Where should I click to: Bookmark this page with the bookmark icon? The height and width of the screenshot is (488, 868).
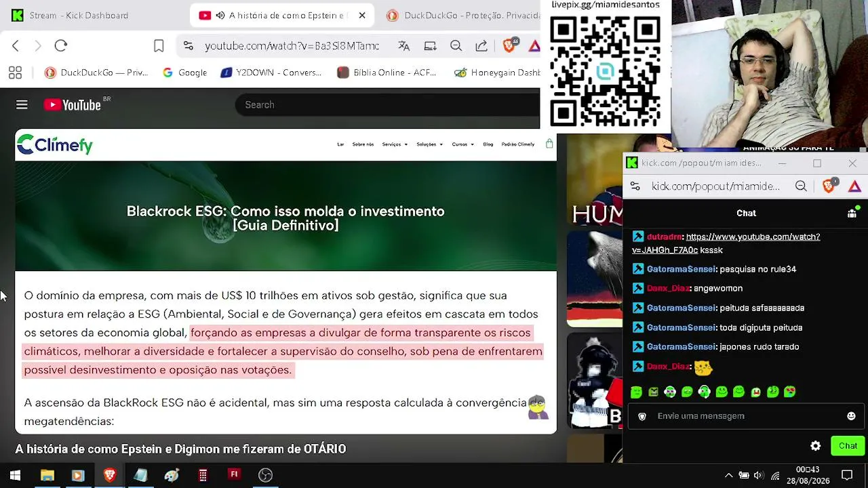pyautogui.click(x=159, y=45)
